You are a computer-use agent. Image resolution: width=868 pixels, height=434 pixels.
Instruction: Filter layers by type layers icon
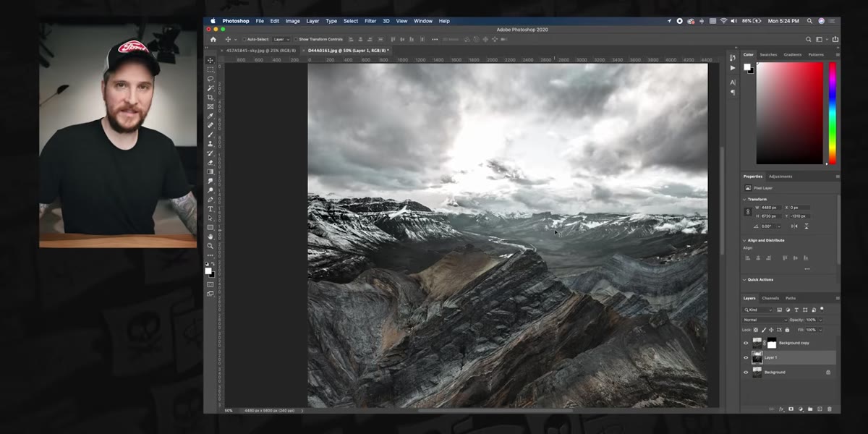tap(796, 310)
